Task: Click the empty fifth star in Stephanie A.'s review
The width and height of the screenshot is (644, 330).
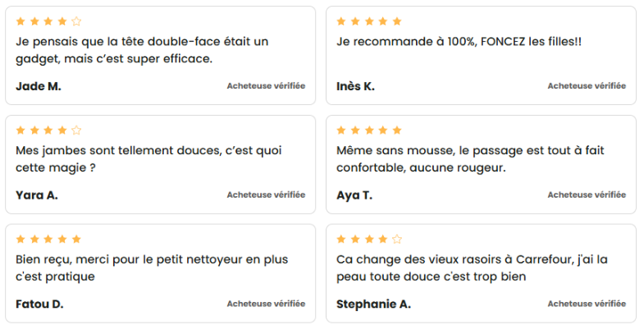Action: (x=397, y=239)
